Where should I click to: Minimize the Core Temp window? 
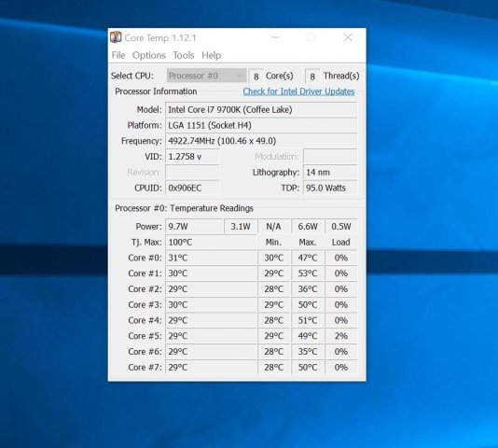click(x=275, y=37)
